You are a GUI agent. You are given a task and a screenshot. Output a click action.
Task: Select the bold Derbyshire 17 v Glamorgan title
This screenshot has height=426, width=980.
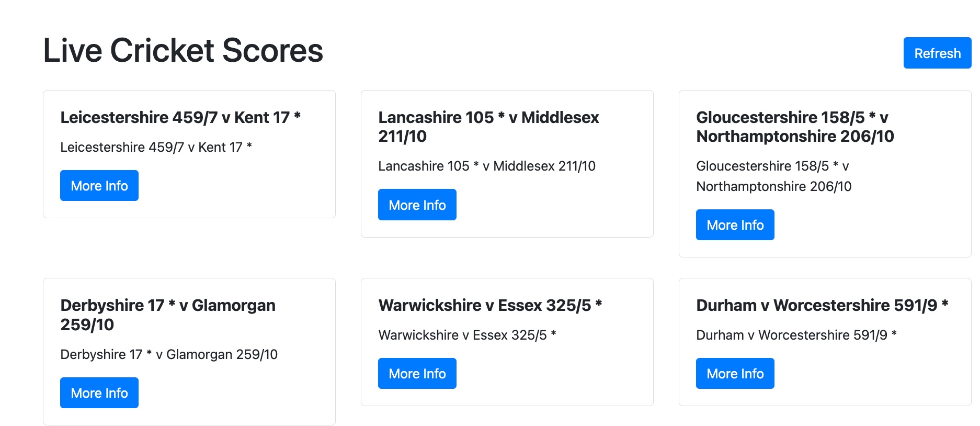point(168,315)
